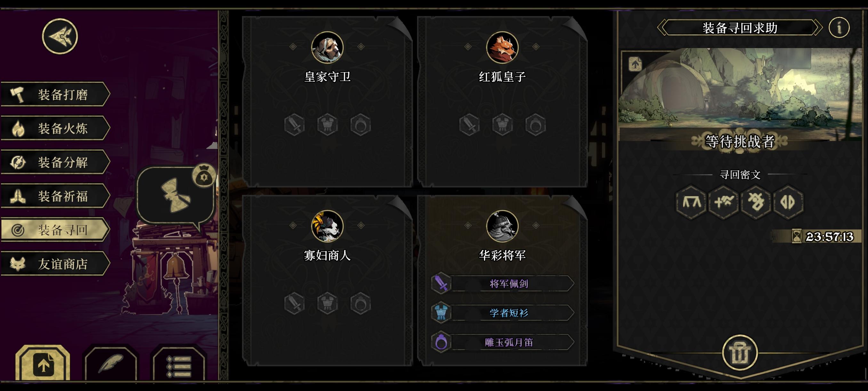Open the list bottom tab
The width and height of the screenshot is (868, 391).
(179, 364)
